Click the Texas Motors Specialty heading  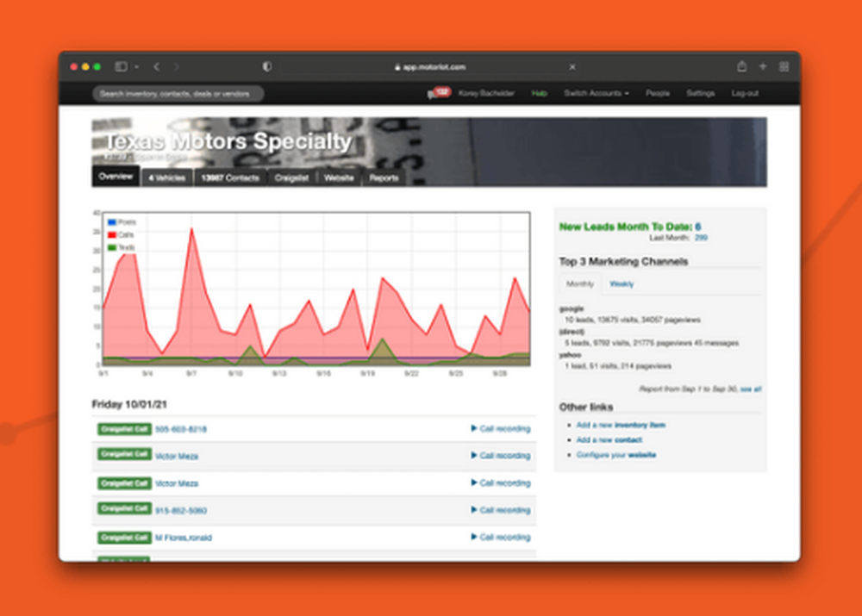pyautogui.click(x=228, y=142)
